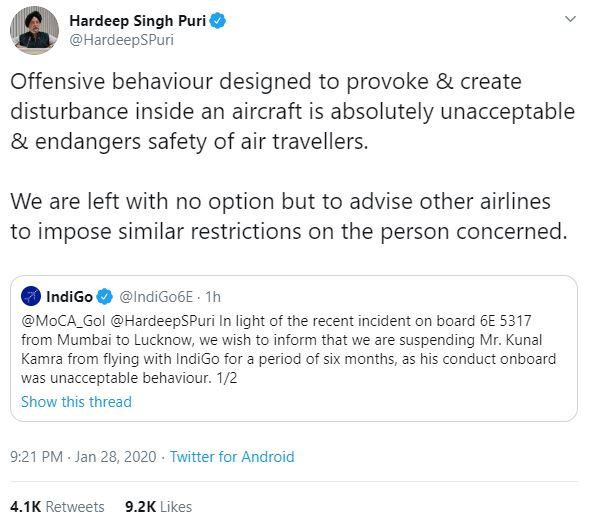592x523 pixels.
Task: Open the quoted IndiGo tweet body text
Action: (289, 349)
